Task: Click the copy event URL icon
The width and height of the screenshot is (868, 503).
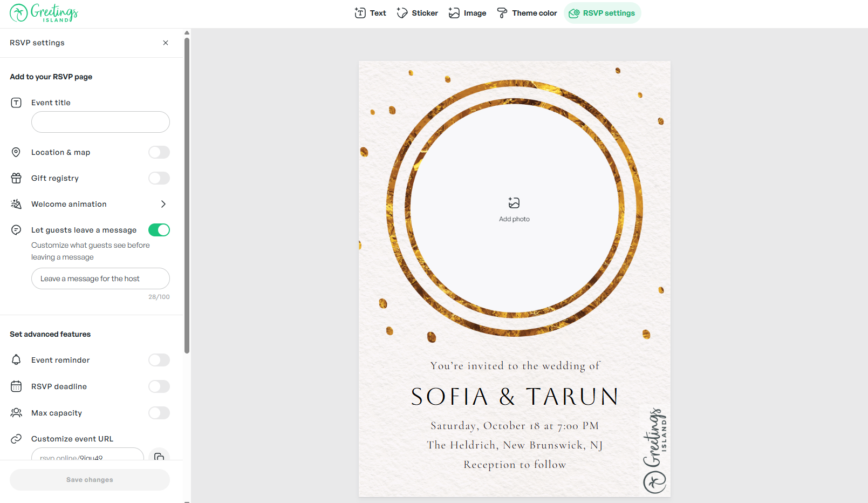Action: (159, 457)
